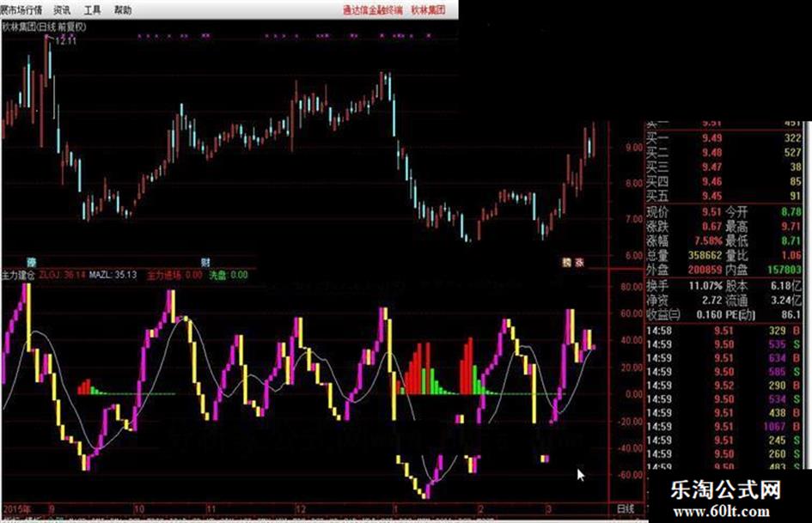
Task: Open the 工具 menu
Action: [92, 9]
